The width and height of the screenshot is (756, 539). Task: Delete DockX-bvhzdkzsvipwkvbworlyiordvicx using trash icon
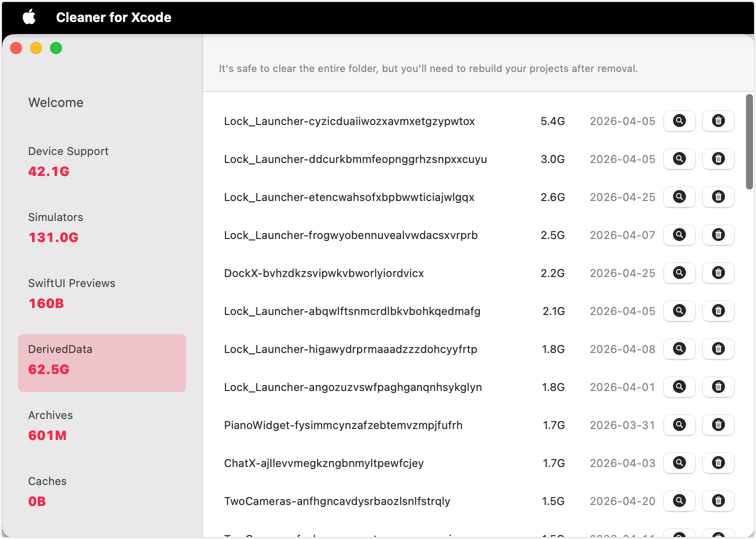pyautogui.click(x=718, y=273)
